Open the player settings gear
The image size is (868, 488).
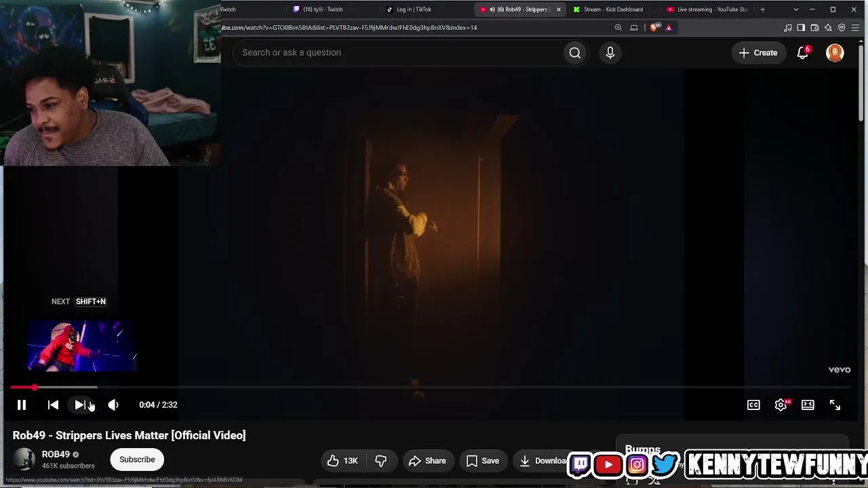[x=781, y=405]
